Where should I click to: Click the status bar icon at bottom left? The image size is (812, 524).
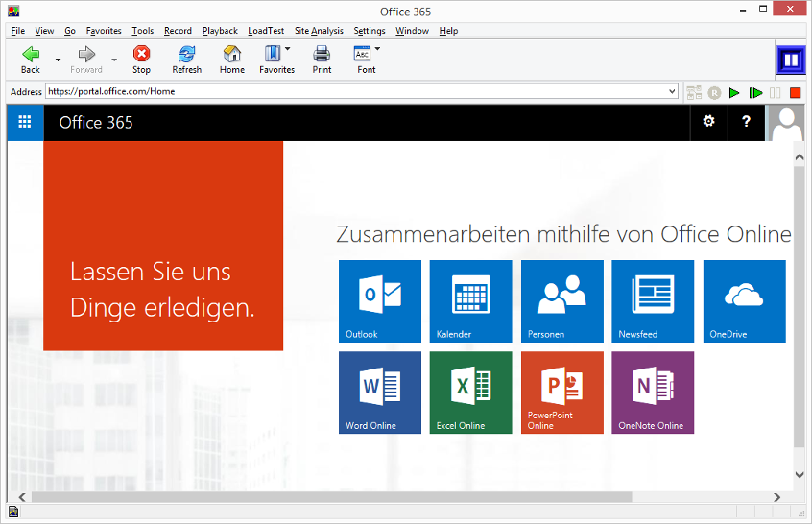coord(13,512)
